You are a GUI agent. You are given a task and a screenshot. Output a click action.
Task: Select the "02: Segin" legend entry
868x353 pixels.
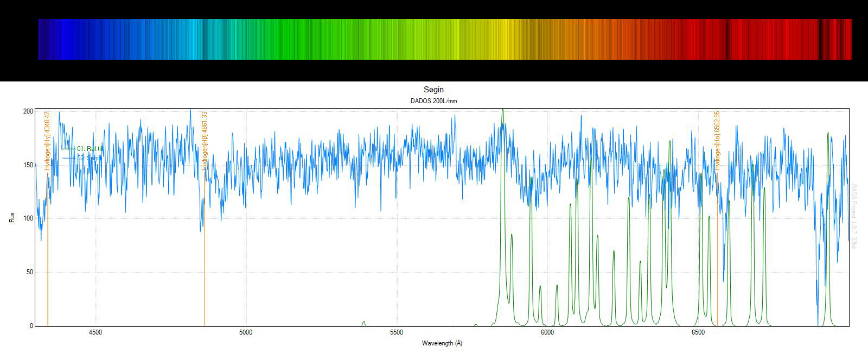point(82,158)
